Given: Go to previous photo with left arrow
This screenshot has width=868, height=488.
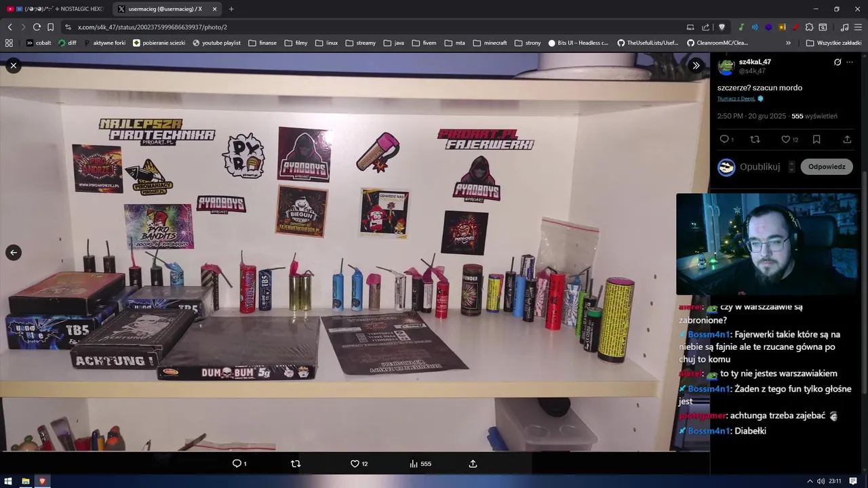Looking at the screenshot, I should (14, 252).
